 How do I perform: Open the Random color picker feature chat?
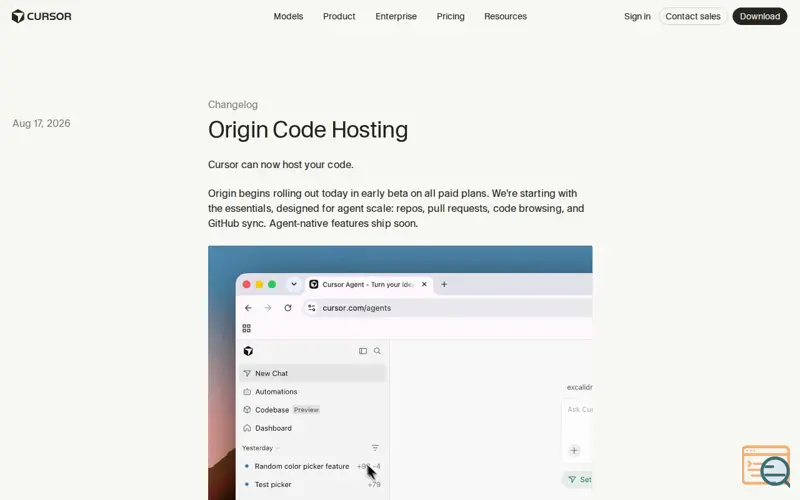tap(313, 466)
